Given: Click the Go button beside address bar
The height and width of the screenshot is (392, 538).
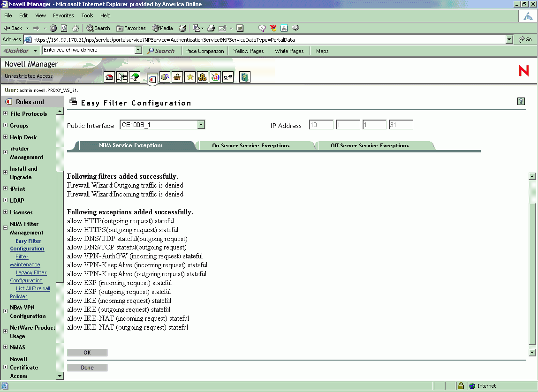Looking at the screenshot, I should (525, 39).
